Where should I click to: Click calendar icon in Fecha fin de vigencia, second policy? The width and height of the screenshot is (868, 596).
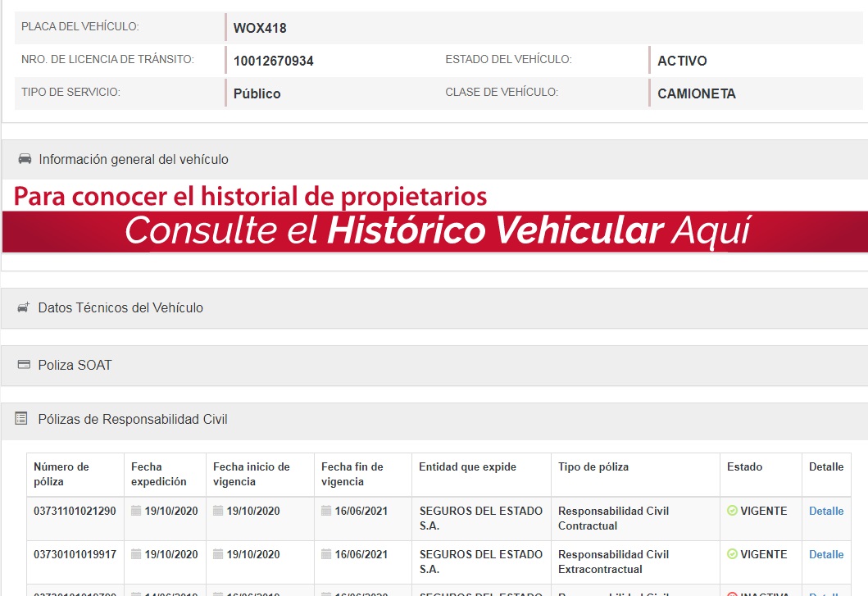(x=326, y=554)
